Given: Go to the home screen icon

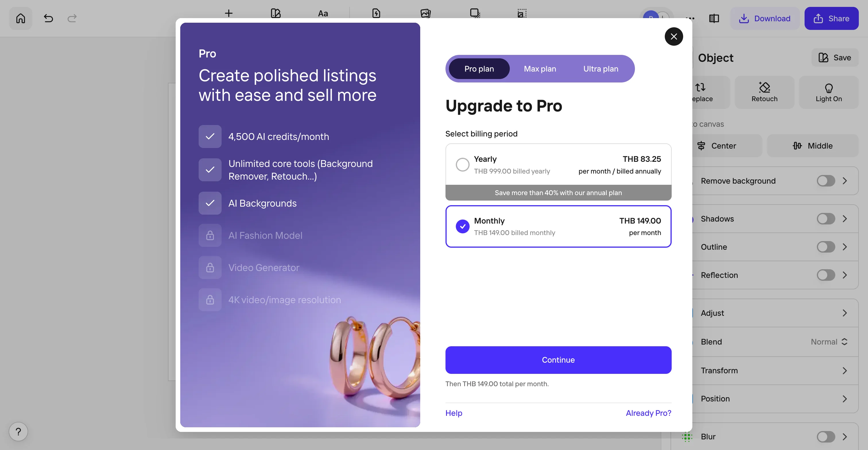Looking at the screenshot, I should [x=21, y=18].
